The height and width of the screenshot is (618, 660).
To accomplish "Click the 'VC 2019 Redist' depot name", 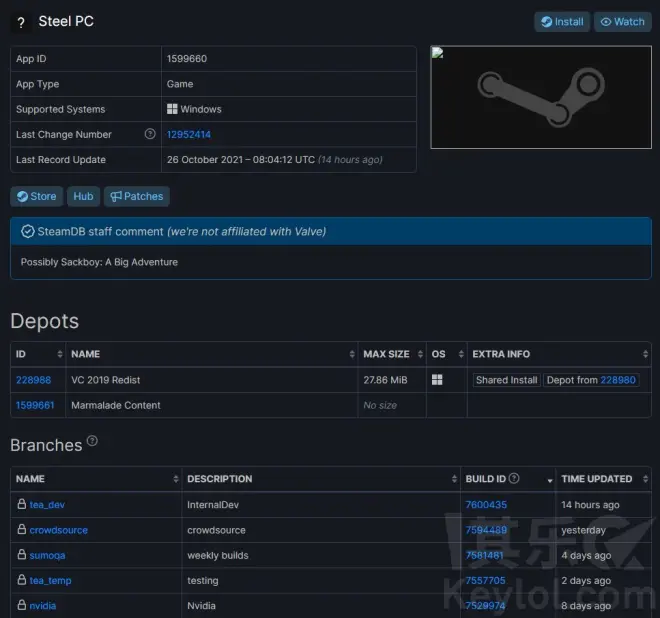I will click(x=106, y=380).
